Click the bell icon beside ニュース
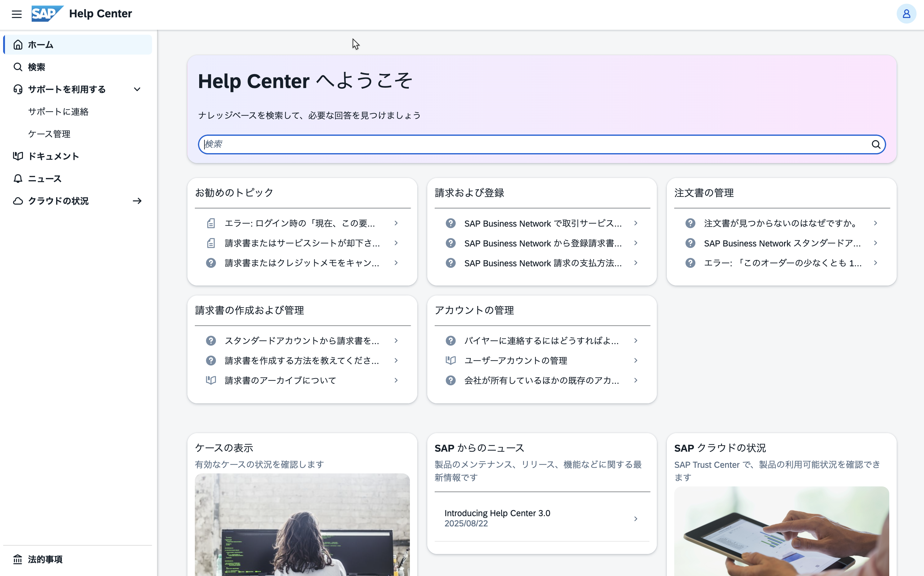924x576 pixels. (x=18, y=179)
